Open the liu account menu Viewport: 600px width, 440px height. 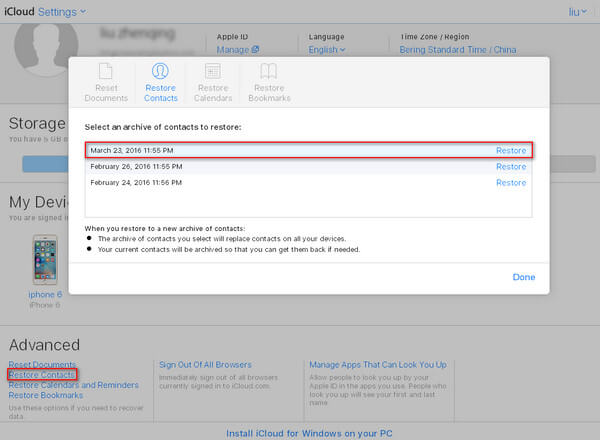[577, 12]
